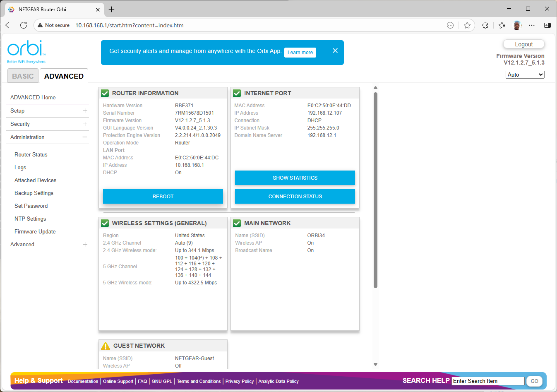Screen dimensions: 557x392
Task: Open a new browser tab
Action: (x=111, y=9)
